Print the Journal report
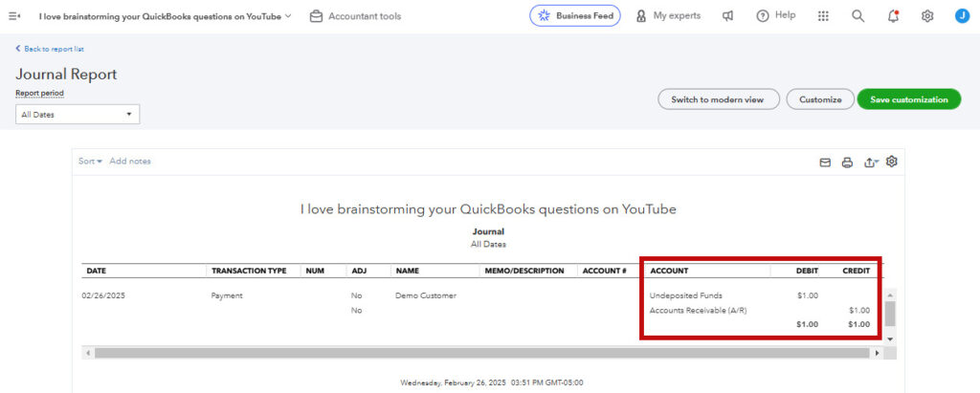The image size is (980, 393). 847,163
